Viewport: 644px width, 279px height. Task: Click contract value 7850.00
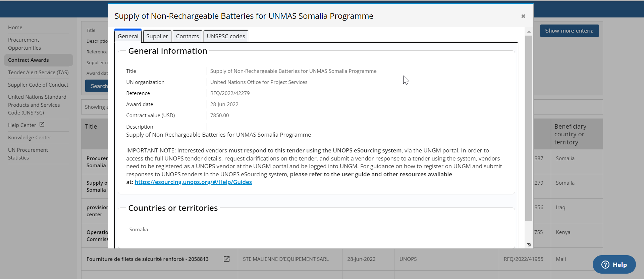219,115
